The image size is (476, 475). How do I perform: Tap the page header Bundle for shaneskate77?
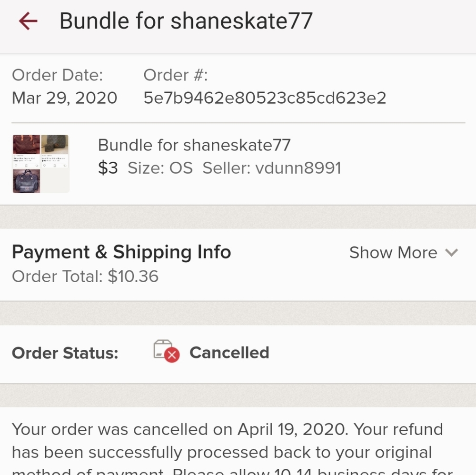(186, 21)
